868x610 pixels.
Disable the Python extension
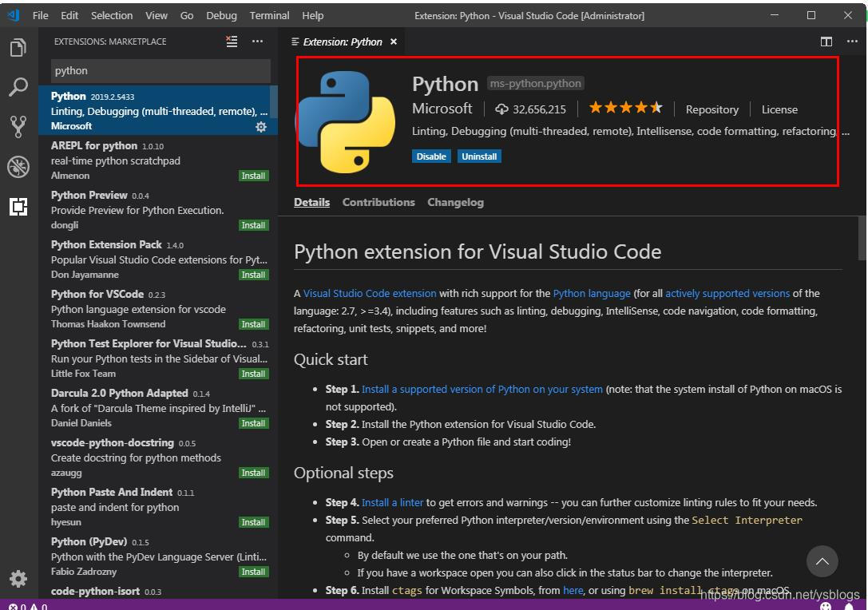[431, 156]
